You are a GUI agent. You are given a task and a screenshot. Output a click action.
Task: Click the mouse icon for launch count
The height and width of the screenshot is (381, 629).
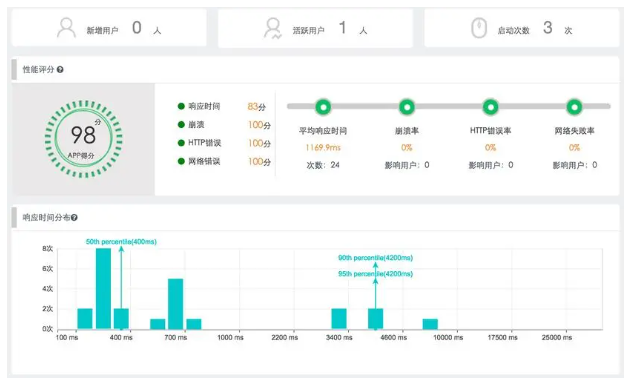pyautogui.click(x=479, y=28)
